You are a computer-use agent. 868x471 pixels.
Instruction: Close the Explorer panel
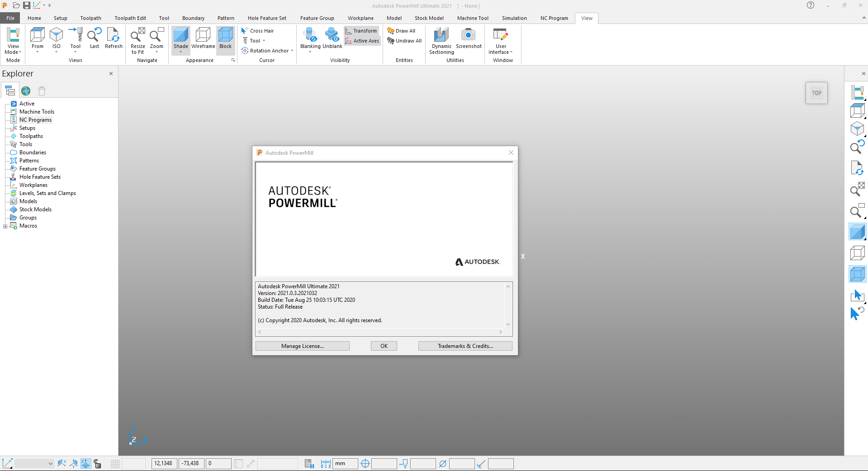[x=111, y=73]
